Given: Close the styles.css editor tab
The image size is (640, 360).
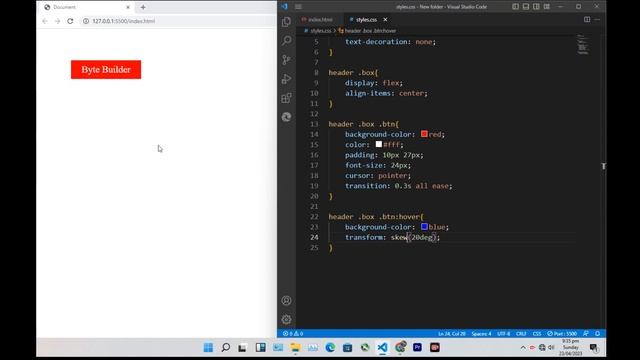Looking at the screenshot, I should coord(385,20).
